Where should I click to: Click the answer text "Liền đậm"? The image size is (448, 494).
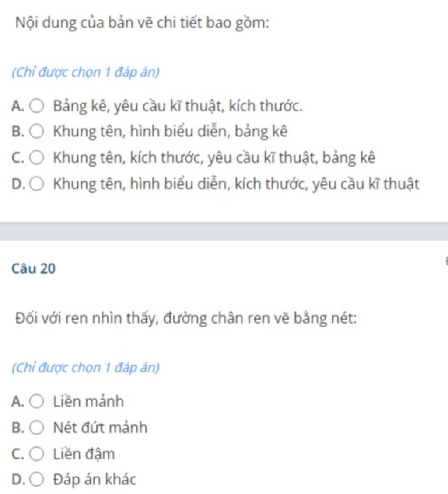click(x=84, y=454)
